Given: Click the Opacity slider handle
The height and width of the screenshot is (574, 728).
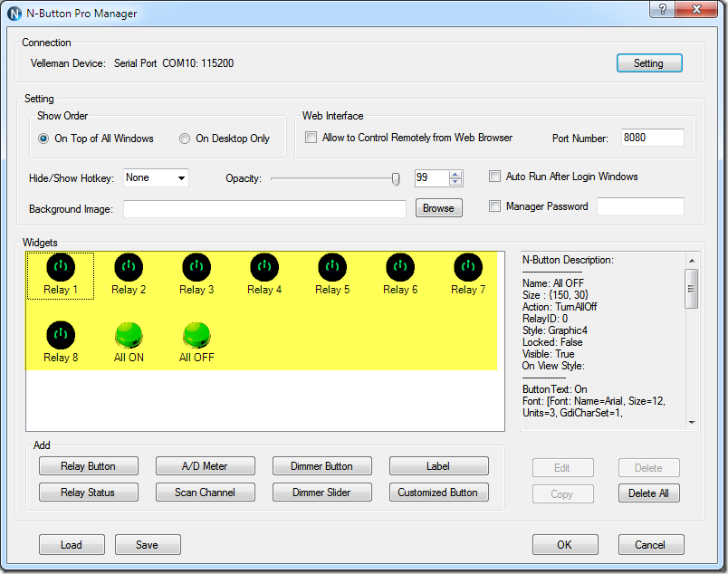Looking at the screenshot, I should pyautogui.click(x=396, y=178).
